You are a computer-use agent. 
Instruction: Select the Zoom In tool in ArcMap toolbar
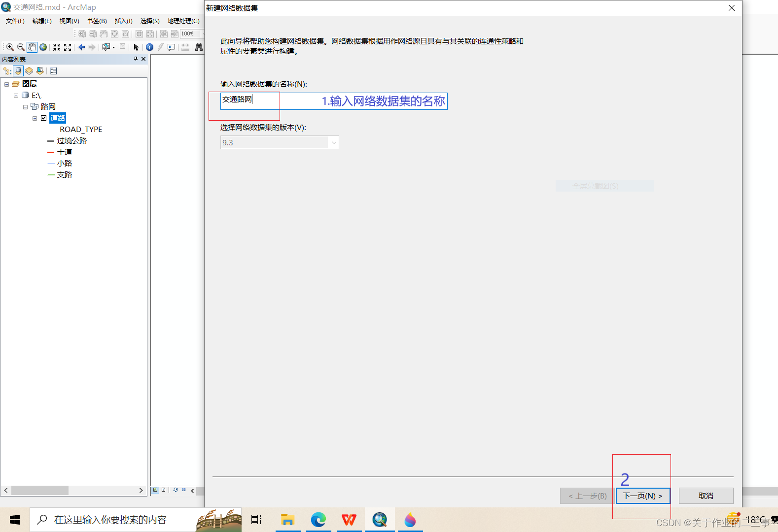click(x=10, y=47)
